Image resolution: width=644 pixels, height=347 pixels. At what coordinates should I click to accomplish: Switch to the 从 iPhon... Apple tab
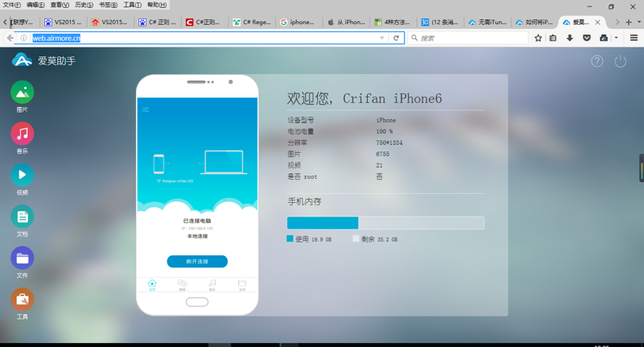(346, 23)
